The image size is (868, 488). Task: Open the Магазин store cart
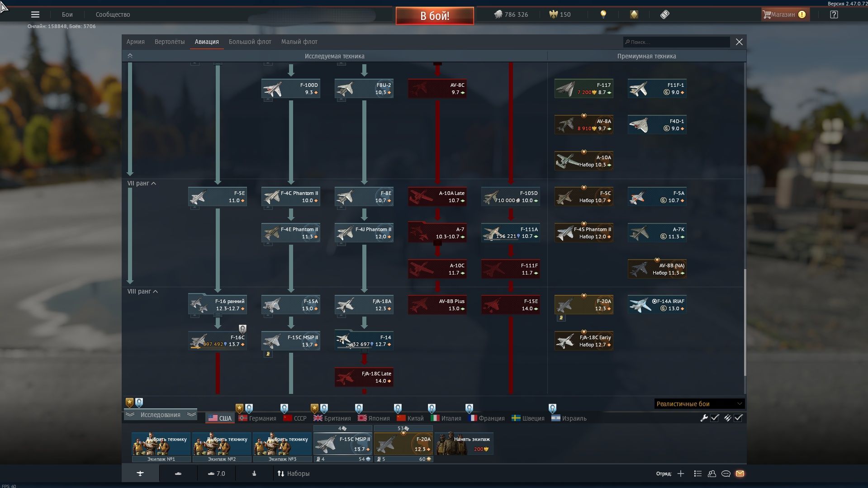[x=785, y=14]
